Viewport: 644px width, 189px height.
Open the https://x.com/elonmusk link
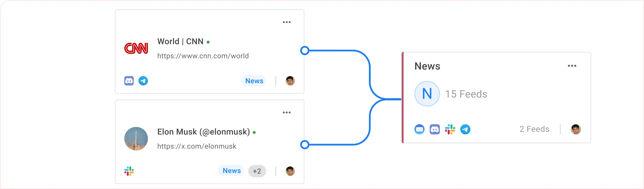click(197, 146)
